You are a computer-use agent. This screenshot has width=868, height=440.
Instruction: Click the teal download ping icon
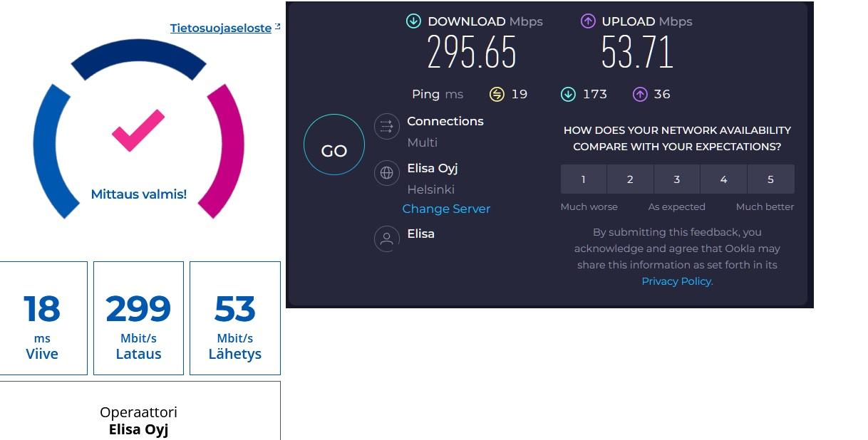(x=568, y=94)
